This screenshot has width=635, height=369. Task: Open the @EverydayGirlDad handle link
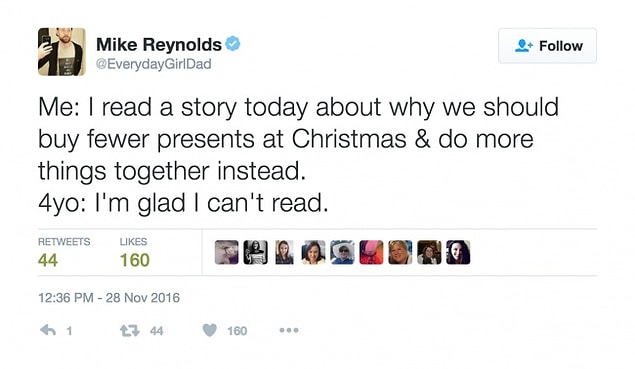[x=153, y=64]
